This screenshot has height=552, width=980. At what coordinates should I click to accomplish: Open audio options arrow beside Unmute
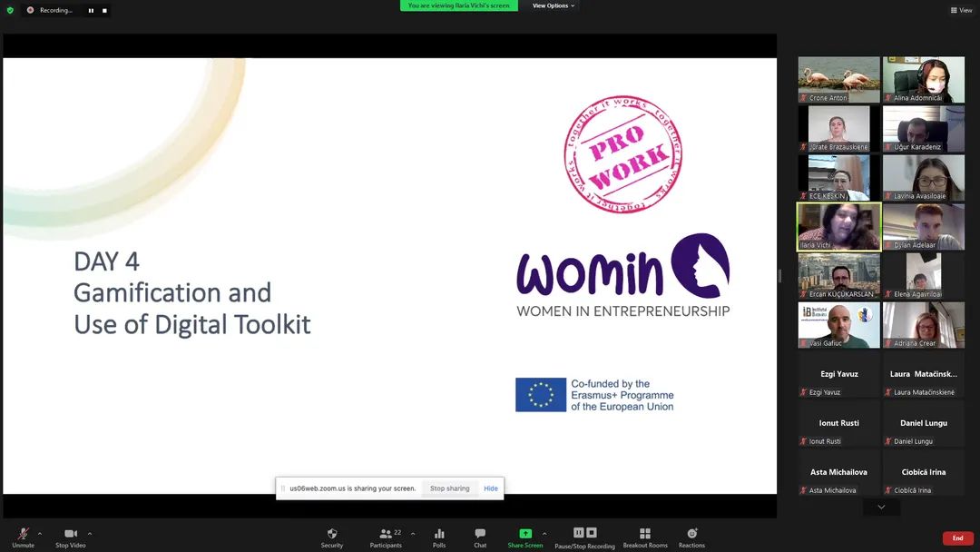click(x=40, y=534)
